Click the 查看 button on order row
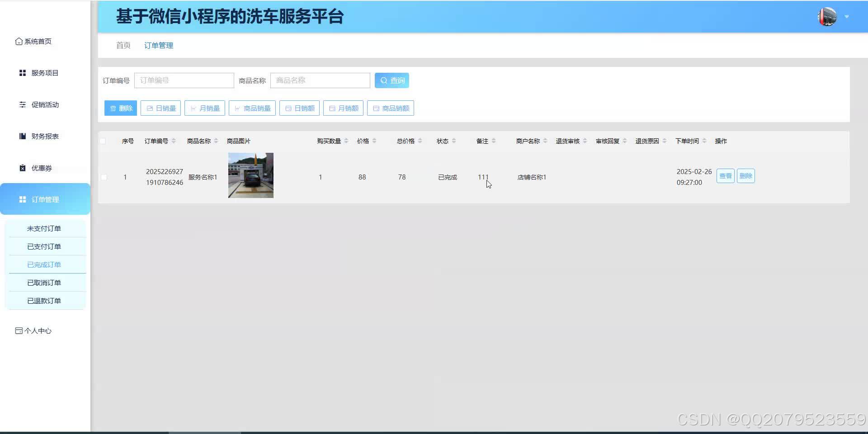The width and height of the screenshot is (868, 434). [x=725, y=176]
